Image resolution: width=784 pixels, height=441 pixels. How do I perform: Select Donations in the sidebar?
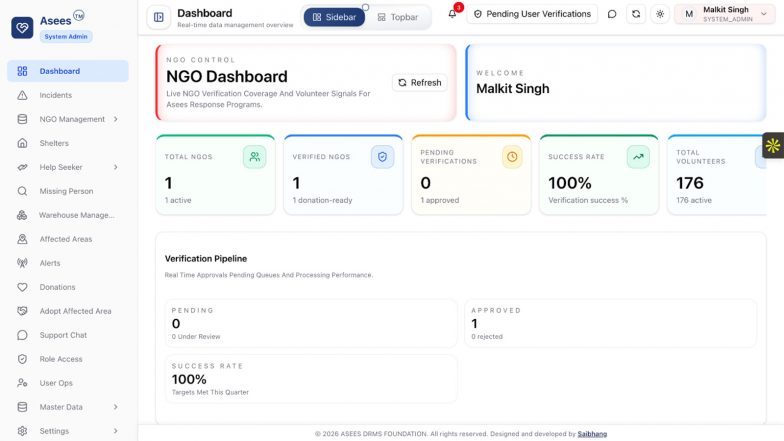point(68,287)
